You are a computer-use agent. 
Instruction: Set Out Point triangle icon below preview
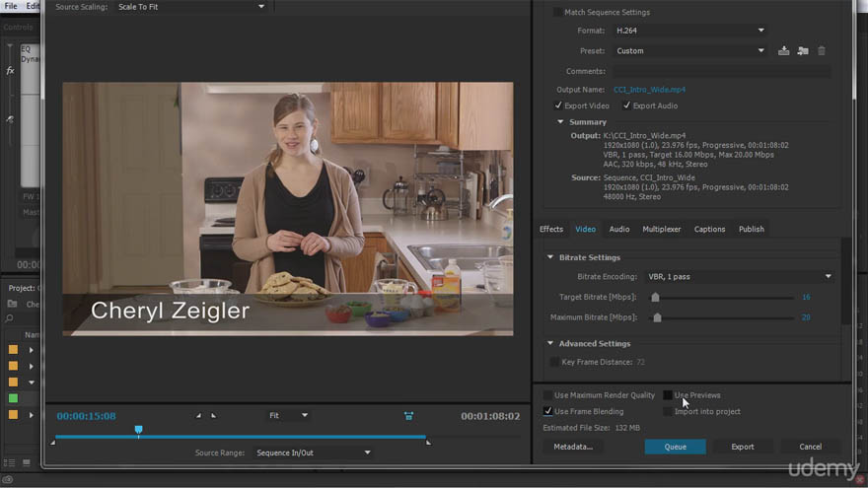click(x=214, y=415)
